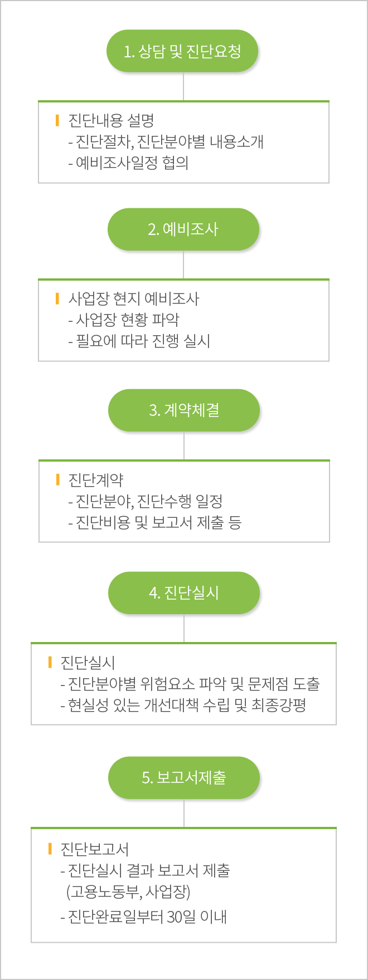Screen dimensions: 368x980
Task: Click the orange bullet marker beside '진단계약'
Action: point(57,479)
